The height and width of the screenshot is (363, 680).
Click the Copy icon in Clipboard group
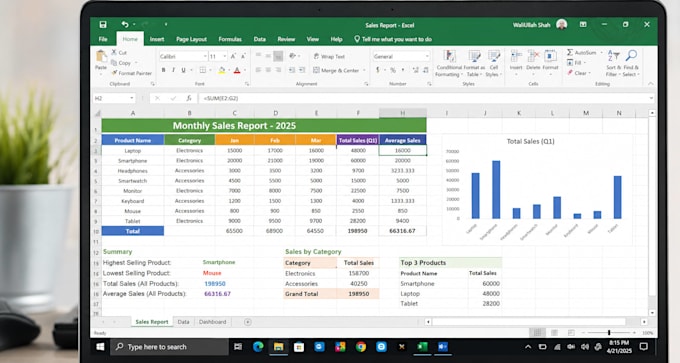tap(114, 63)
